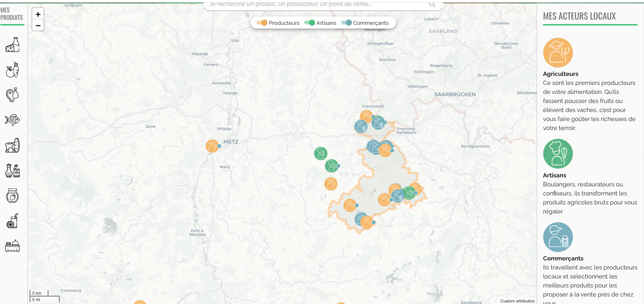Click the Sarreguemines town label

[x=475, y=146]
